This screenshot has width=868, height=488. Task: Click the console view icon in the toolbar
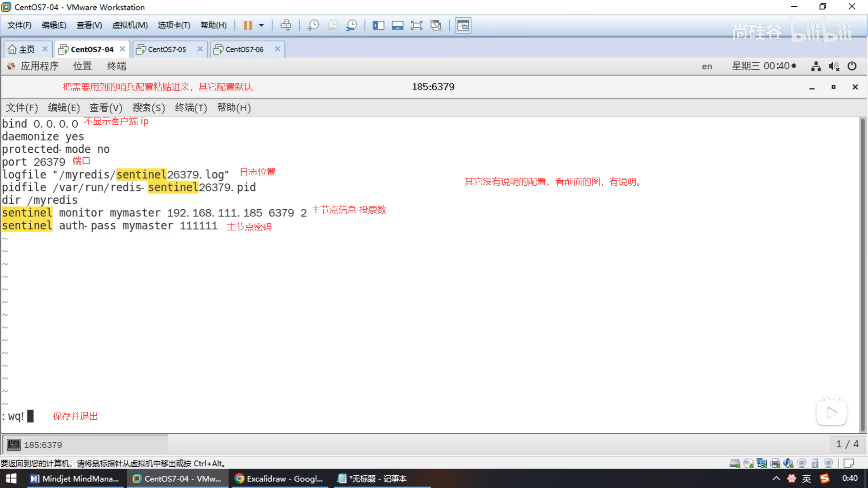[463, 25]
